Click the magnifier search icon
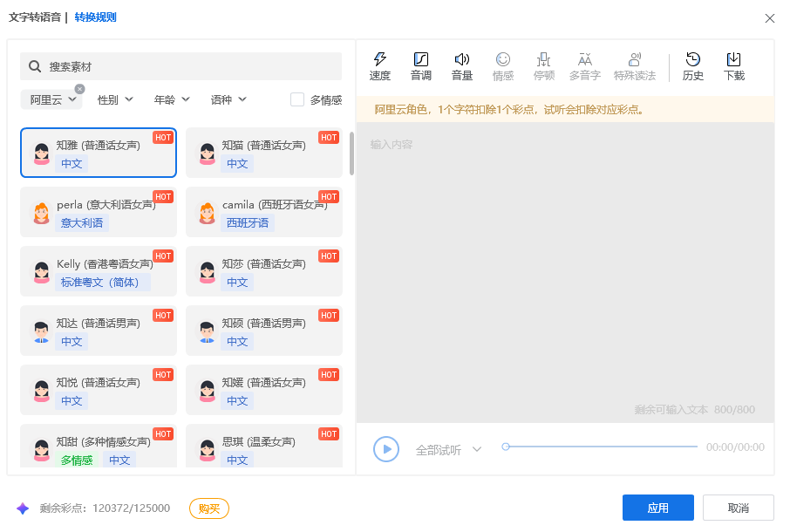The height and width of the screenshot is (532, 790). (35, 66)
